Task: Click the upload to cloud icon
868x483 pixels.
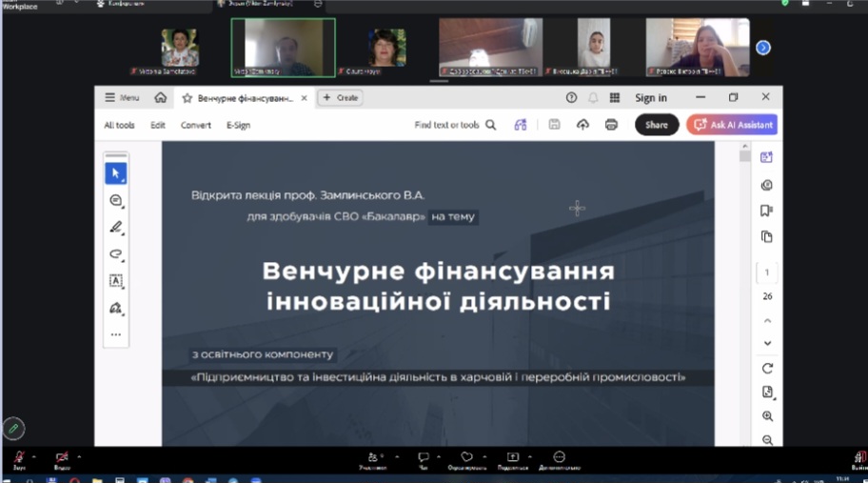Action: tap(583, 125)
